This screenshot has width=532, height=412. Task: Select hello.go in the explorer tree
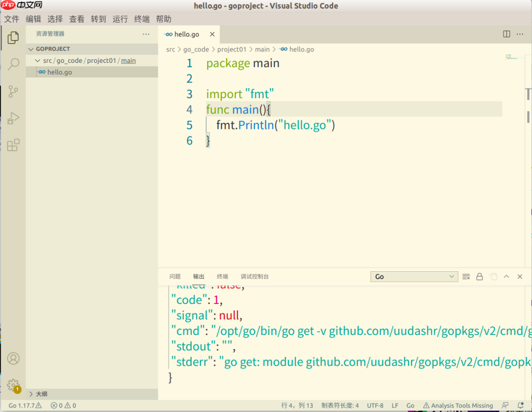pos(59,72)
